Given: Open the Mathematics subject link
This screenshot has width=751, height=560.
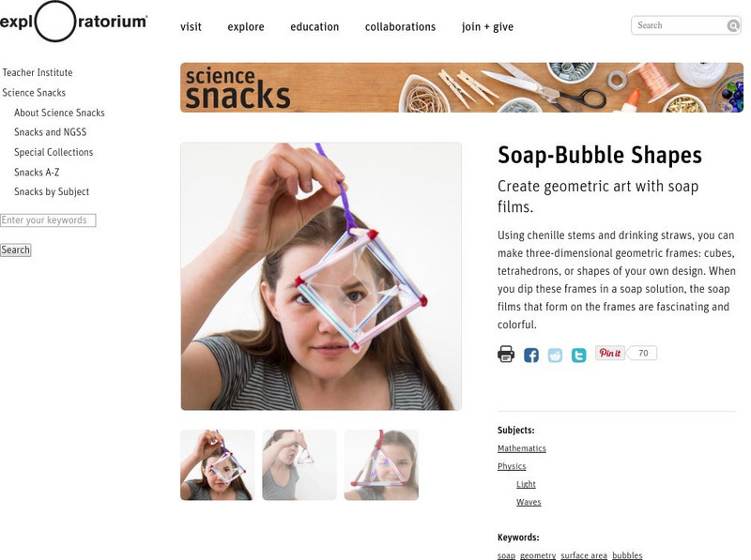Looking at the screenshot, I should coord(522,448).
